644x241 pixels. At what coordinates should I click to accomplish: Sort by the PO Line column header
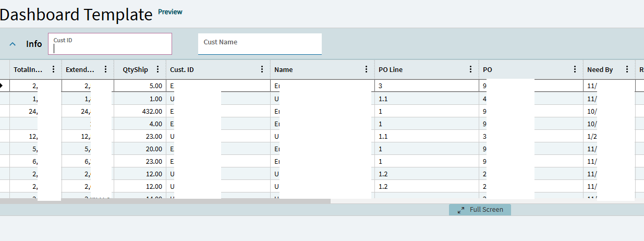coord(391,69)
